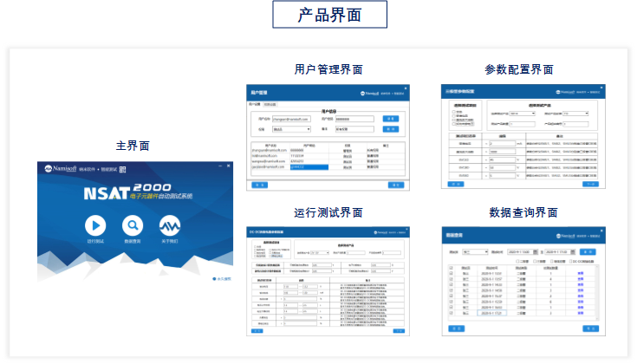Click the data query table vertical scrollbar
The width and height of the screenshot is (637, 364).
(x=597, y=291)
